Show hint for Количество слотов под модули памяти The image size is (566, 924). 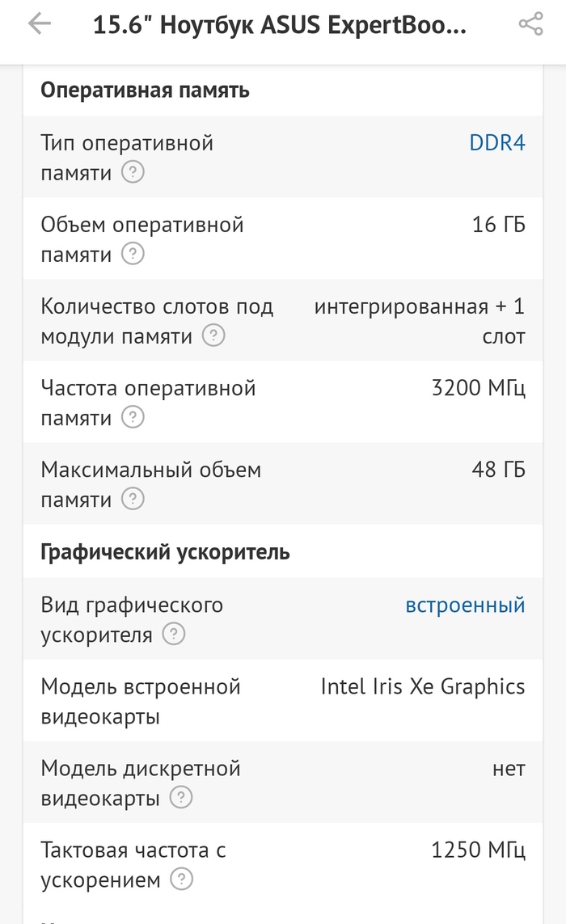point(213,335)
